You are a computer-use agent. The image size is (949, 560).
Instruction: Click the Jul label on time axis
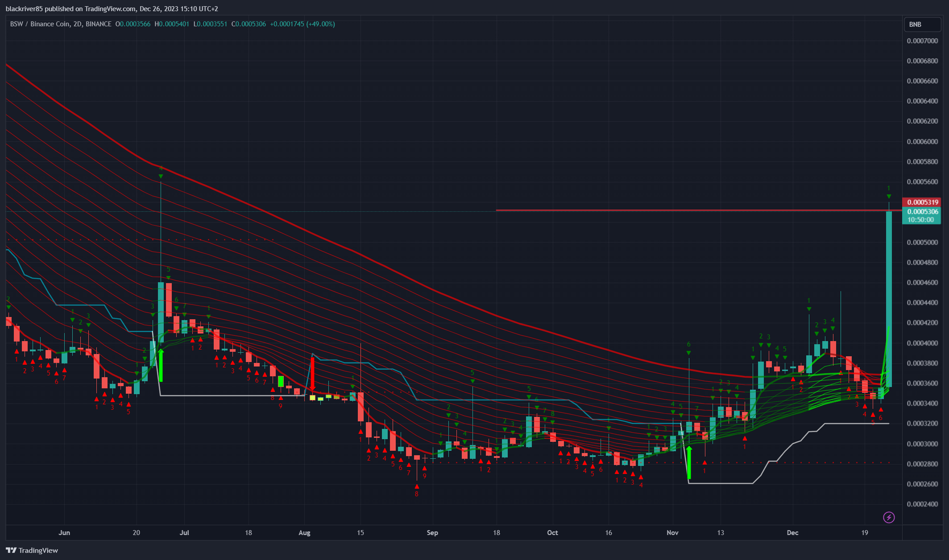184,533
